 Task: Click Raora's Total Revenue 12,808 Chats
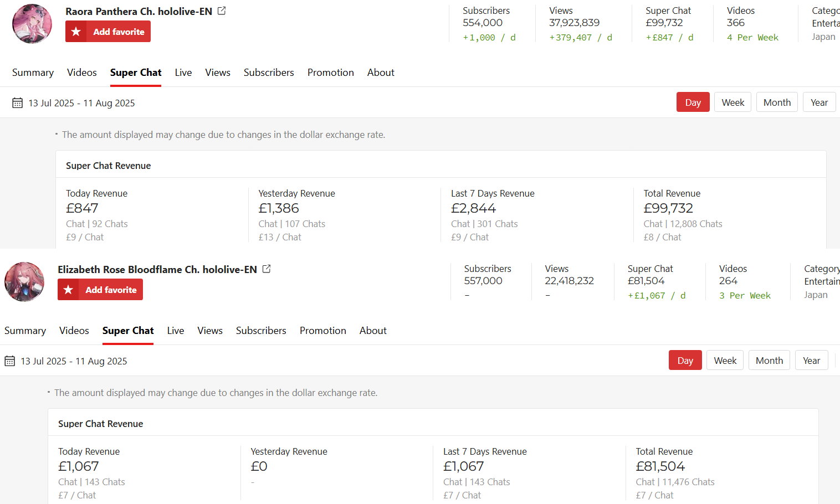tap(683, 224)
